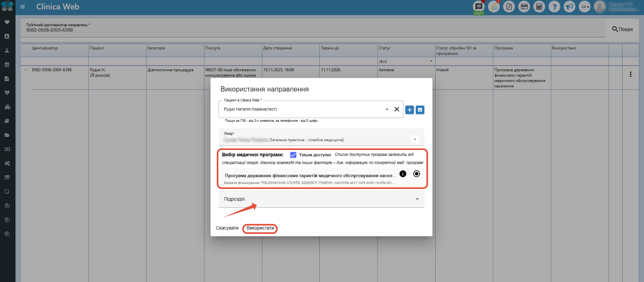Expand the Пацієнт в Clinica Web dropdown

pyautogui.click(x=387, y=109)
